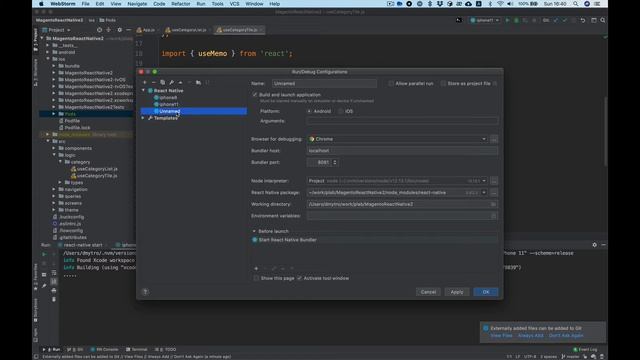Revert changes undo arrow in toolbar
The width and height of the screenshot is (640, 360).
[x=583, y=20]
